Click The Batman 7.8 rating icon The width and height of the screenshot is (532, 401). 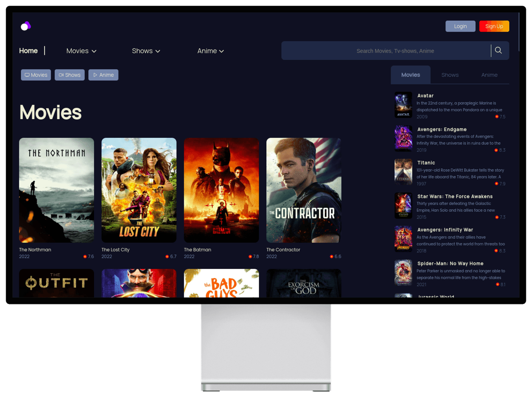pos(250,257)
